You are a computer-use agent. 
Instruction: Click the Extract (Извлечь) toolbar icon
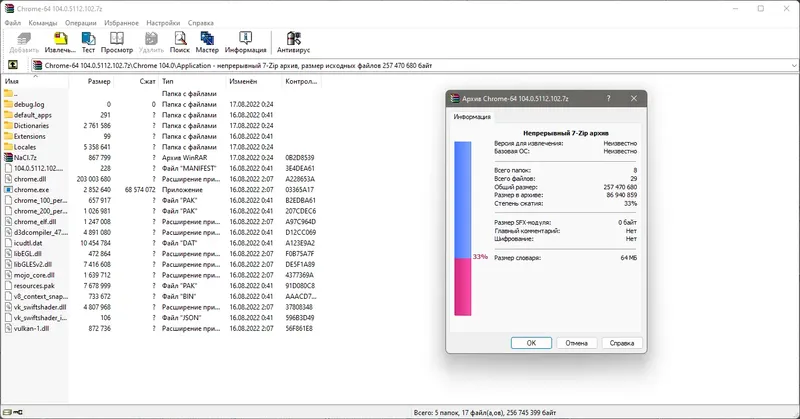coord(60,39)
